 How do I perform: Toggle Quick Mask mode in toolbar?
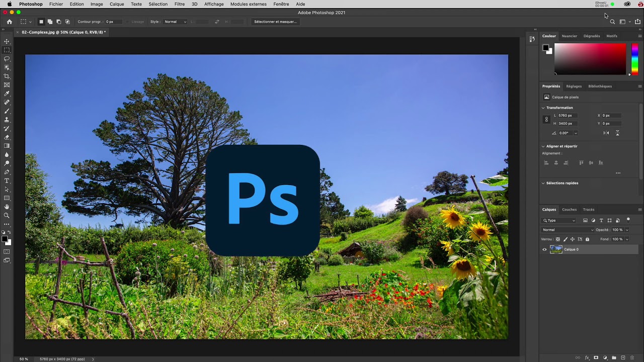coord(7,251)
